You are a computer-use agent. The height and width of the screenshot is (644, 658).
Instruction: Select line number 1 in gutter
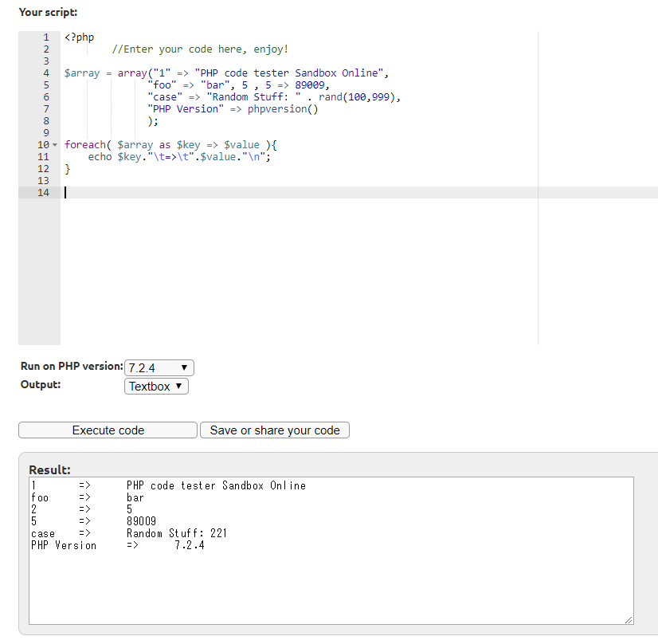click(x=45, y=37)
